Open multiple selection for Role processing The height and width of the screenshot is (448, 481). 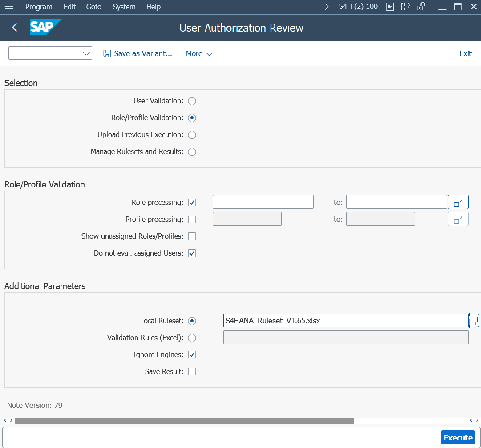(x=458, y=202)
